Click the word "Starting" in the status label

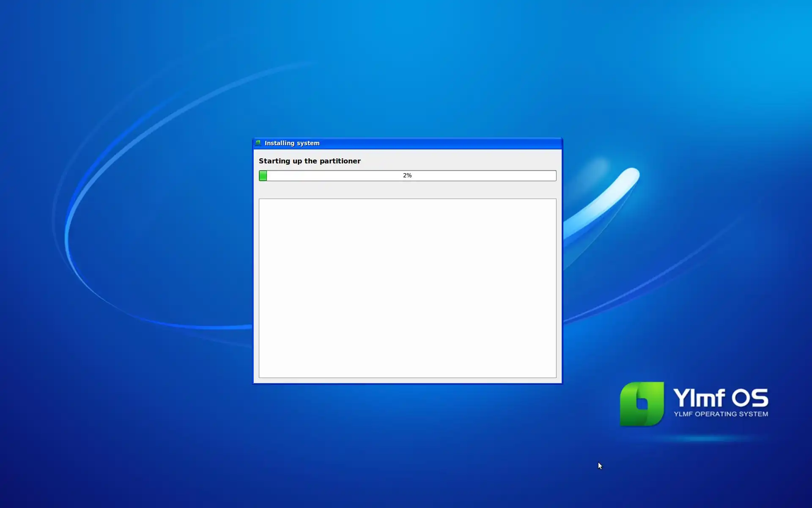tap(274, 161)
